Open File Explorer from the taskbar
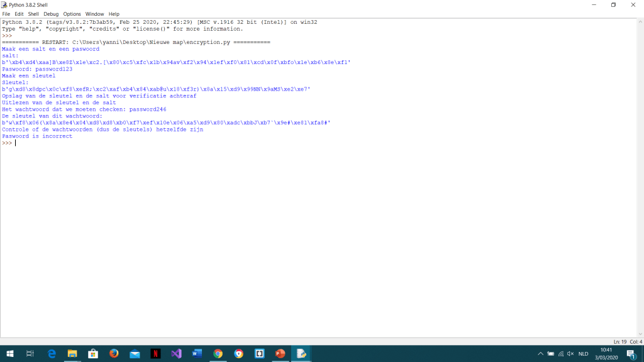Image resolution: width=644 pixels, height=362 pixels. coord(72,354)
